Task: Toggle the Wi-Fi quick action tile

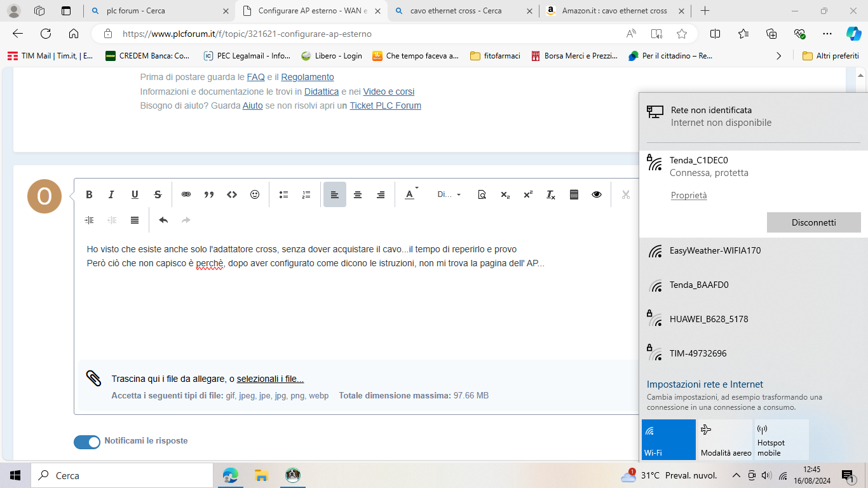Action: pyautogui.click(x=668, y=439)
